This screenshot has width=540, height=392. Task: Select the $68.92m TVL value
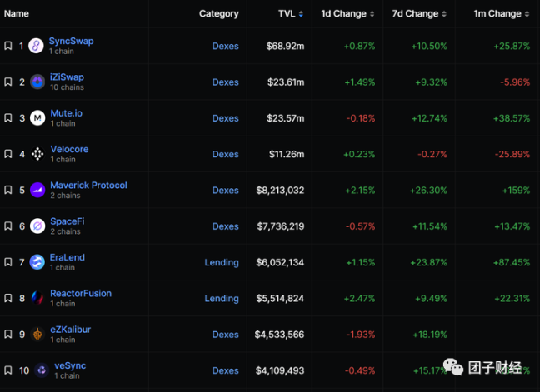[x=285, y=46]
